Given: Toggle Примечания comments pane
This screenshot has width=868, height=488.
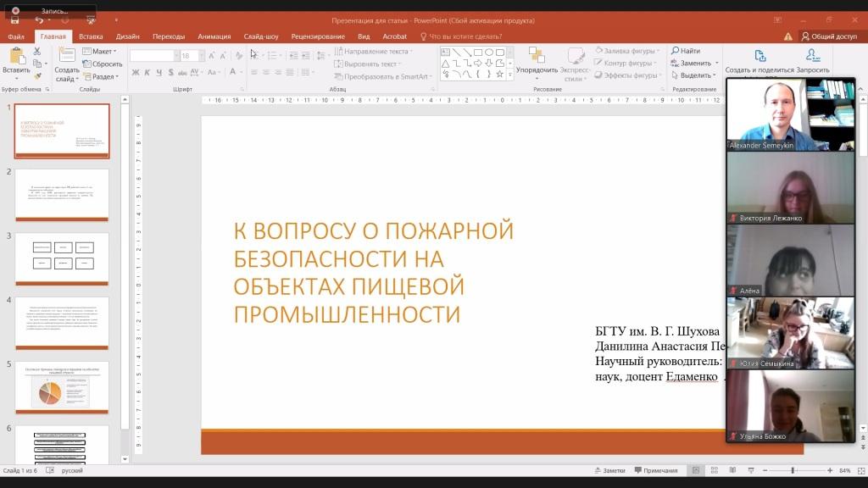Looking at the screenshot, I should coord(656,470).
